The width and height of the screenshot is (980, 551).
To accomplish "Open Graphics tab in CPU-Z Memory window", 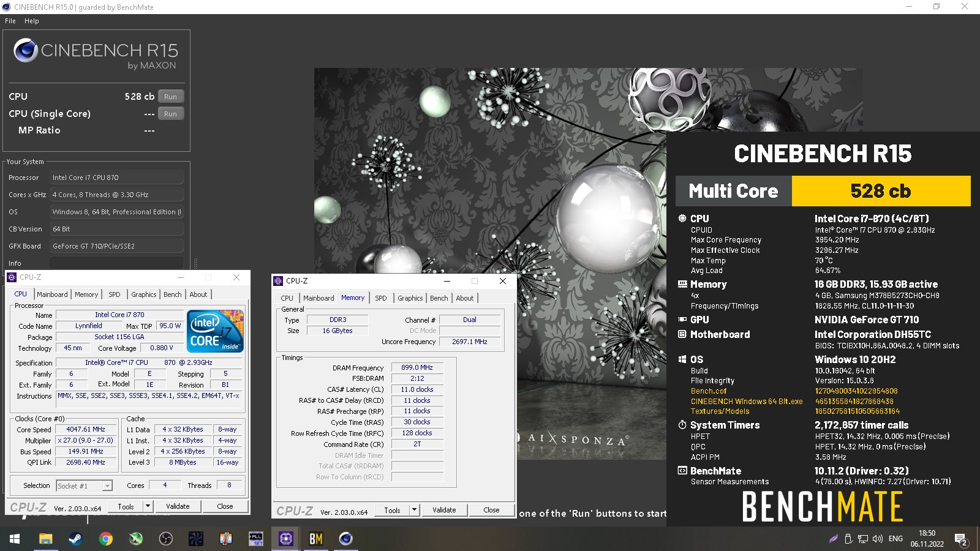I will click(410, 298).
